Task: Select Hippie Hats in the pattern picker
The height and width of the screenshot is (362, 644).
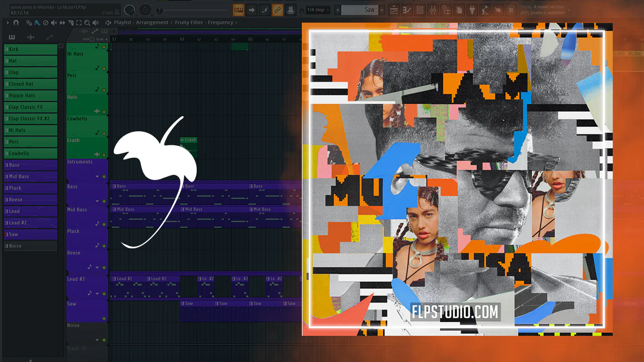Action: 31,96
